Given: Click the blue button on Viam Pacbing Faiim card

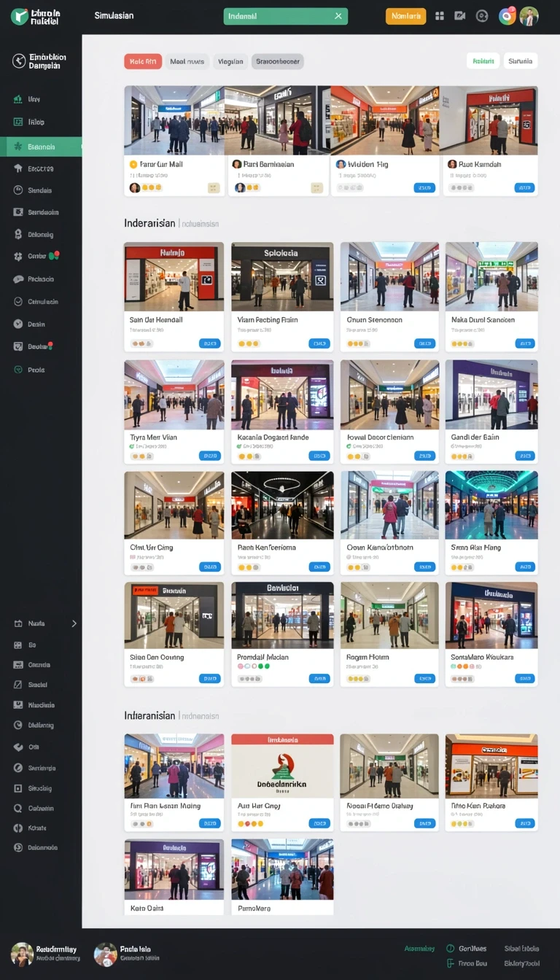Looking at the screenshot, I should pos(319,343).
